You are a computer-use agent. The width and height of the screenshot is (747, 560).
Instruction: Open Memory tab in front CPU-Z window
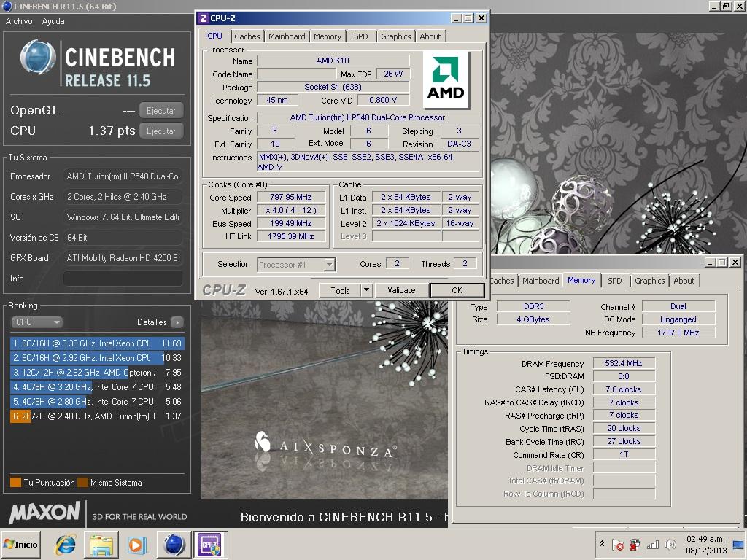pyautogui.click(x=328, y=36)
